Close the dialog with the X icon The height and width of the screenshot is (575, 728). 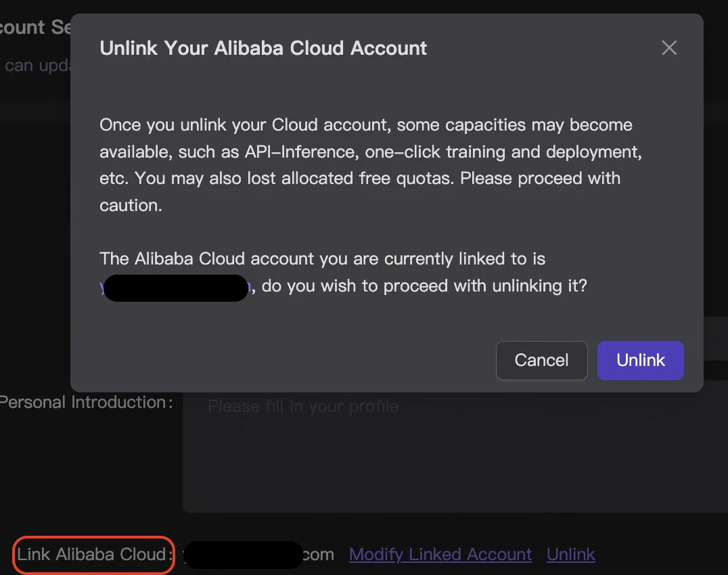click(669, 47)
